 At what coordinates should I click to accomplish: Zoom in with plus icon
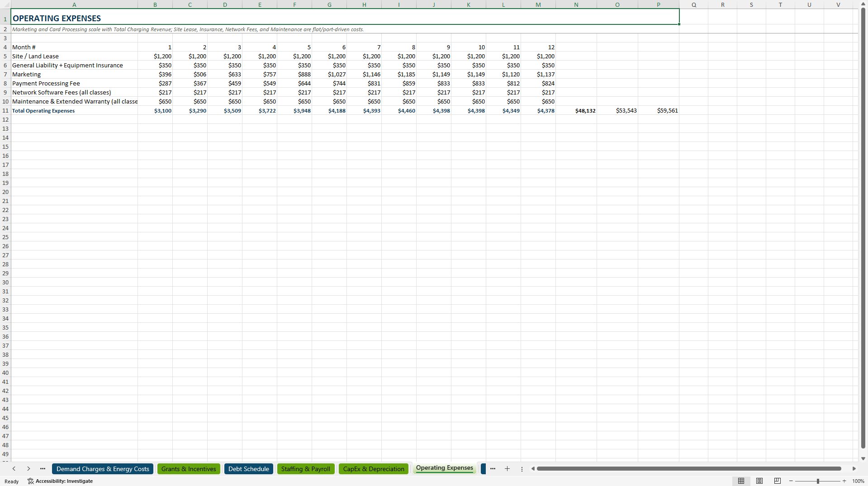844,481
